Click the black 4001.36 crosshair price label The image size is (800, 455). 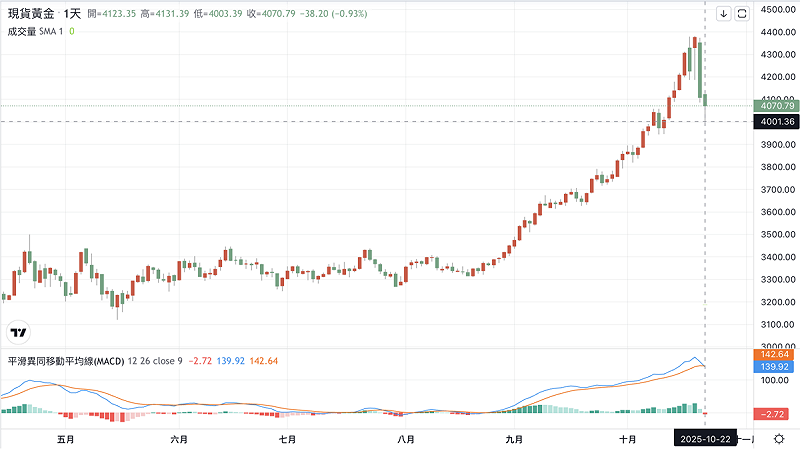point(777,121)
